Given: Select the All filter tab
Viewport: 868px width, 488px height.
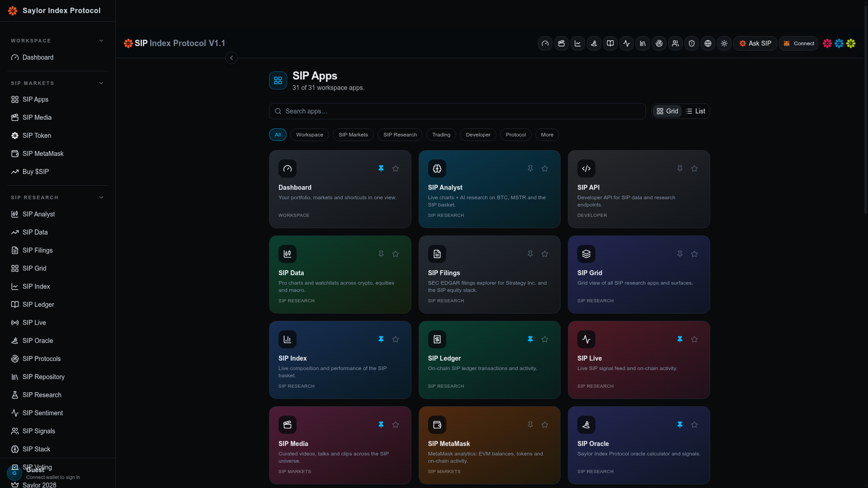Looking at the screenshot, I should click(x=278, y=135).
